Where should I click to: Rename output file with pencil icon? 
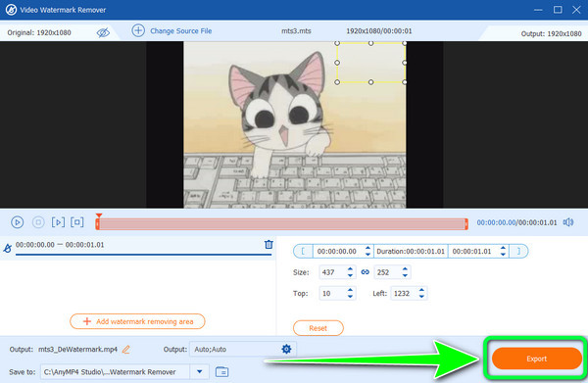click(x=126, y=350)
